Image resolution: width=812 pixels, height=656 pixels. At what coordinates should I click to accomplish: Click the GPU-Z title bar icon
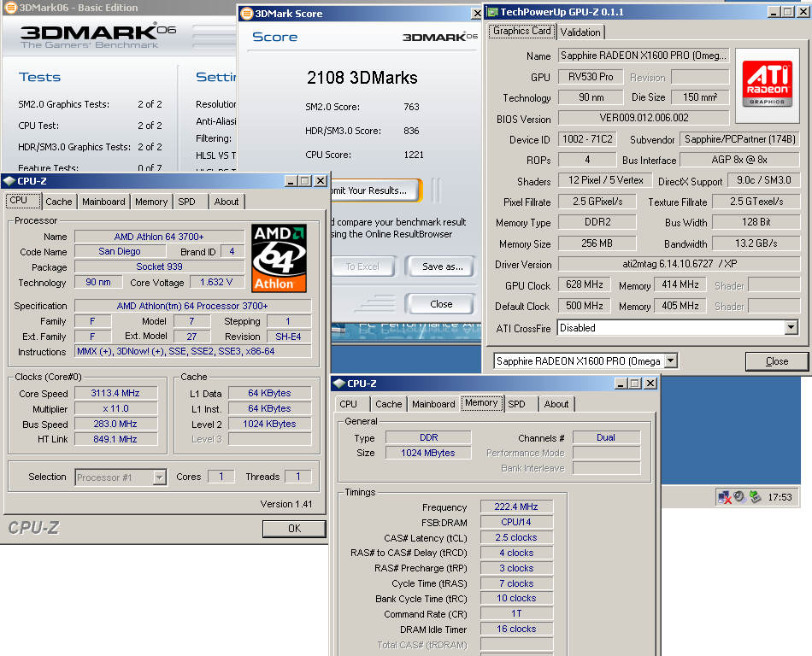492,12
